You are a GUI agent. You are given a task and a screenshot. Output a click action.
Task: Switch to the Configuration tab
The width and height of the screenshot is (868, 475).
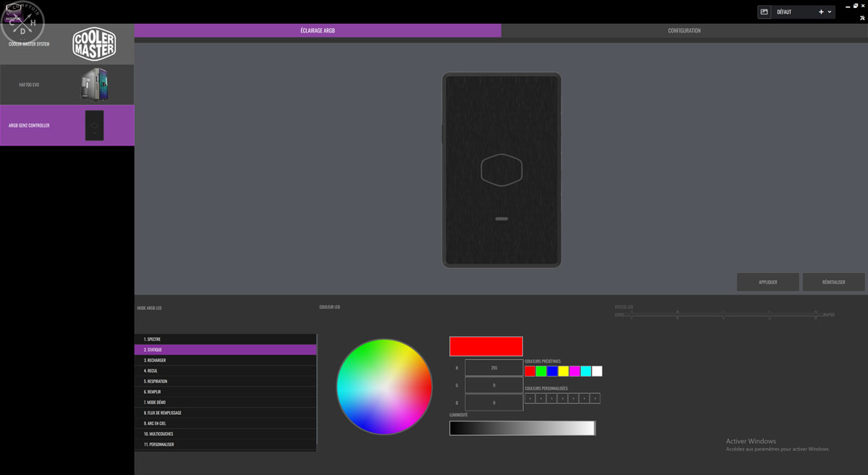684,30
